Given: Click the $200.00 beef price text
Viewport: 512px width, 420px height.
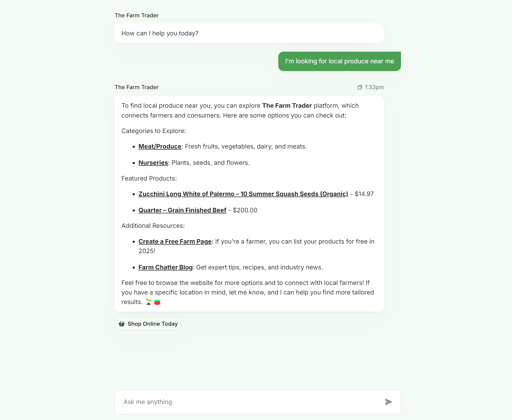Looking at the screenshot, I should [245, 210].
